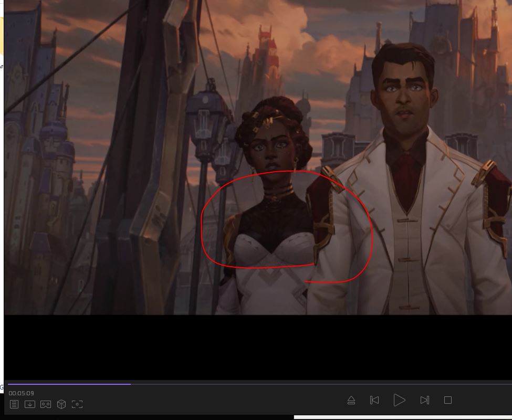Stop playback with the square button
Image resolution: width=512 pixels, height=420 pixels.
coord(448,400)
